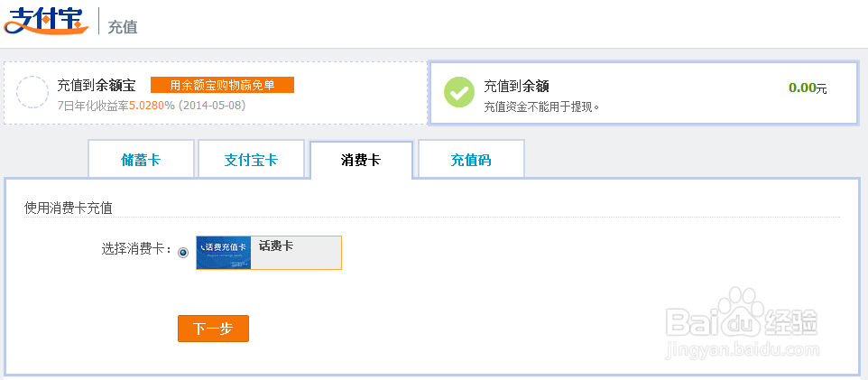Screen dimensions: 868x380
Task: Go to the 充值码 tab
Action: [x=471, y=161]
